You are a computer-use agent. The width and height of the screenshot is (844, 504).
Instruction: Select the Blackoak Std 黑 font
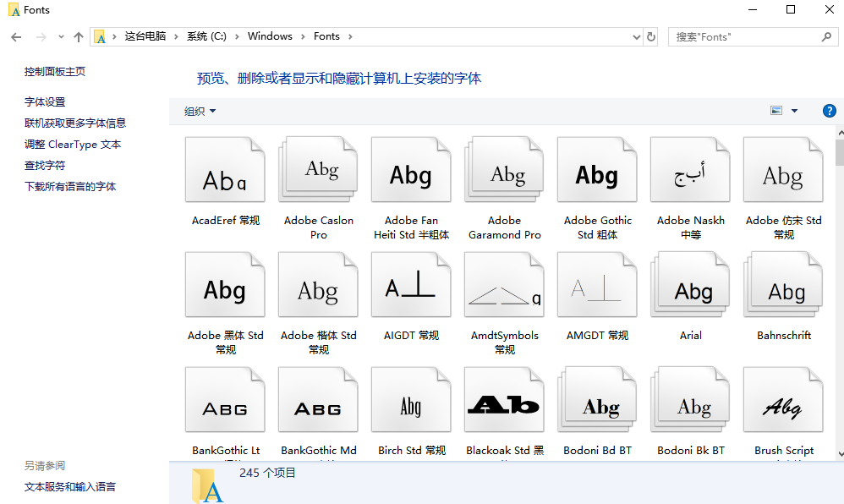click(x=504, y=399)
